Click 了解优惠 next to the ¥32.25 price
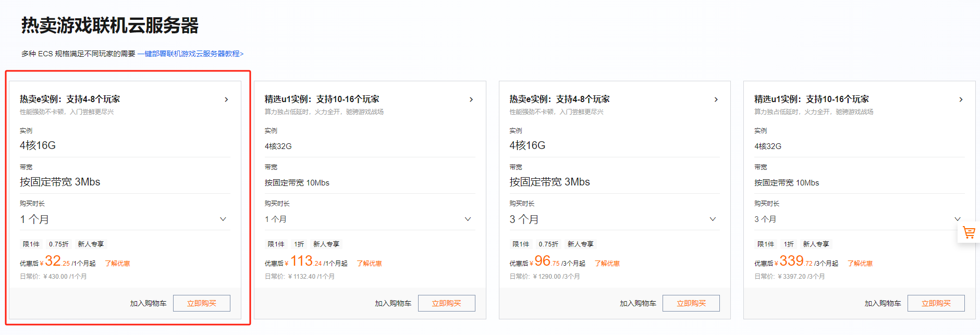Viewport: 980px width, 335px height. coord(117,264)
